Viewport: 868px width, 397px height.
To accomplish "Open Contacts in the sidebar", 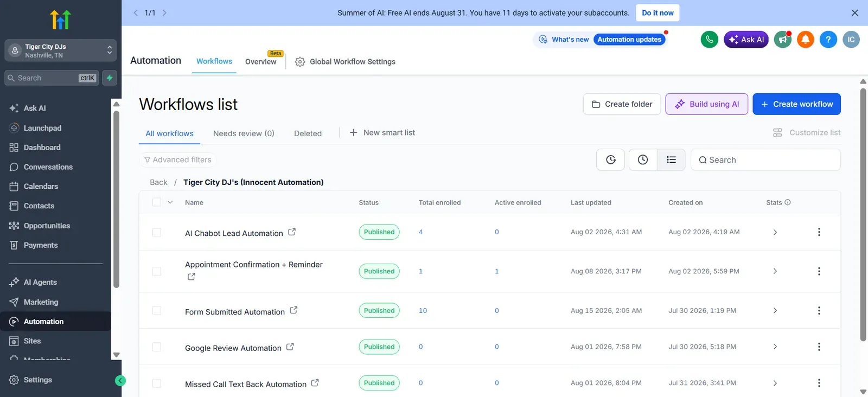I will (x=39, y=206).
